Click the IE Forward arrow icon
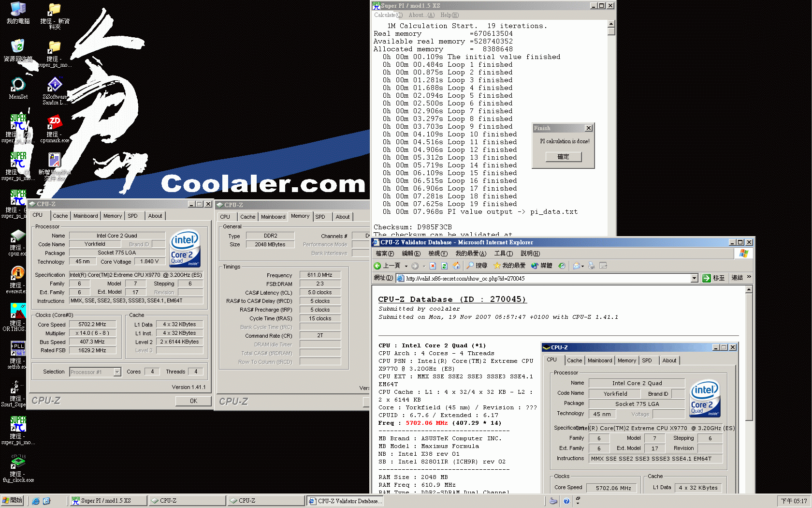The image size is (812, 508). 415,266
